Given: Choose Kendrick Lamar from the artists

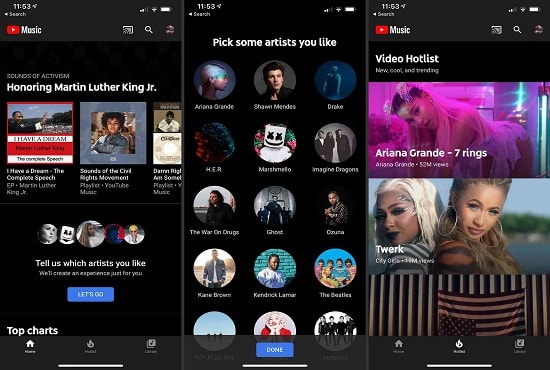Looking at the screenshot, I should 275,269.
